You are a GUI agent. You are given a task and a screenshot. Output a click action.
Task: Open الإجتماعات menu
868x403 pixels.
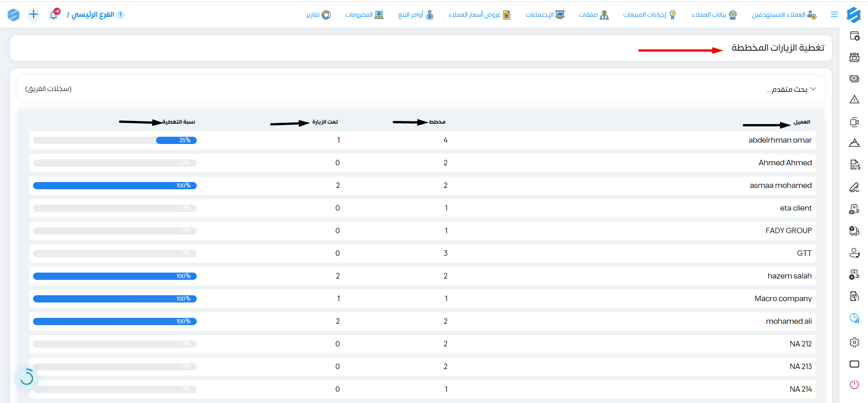tap(545, 14)
